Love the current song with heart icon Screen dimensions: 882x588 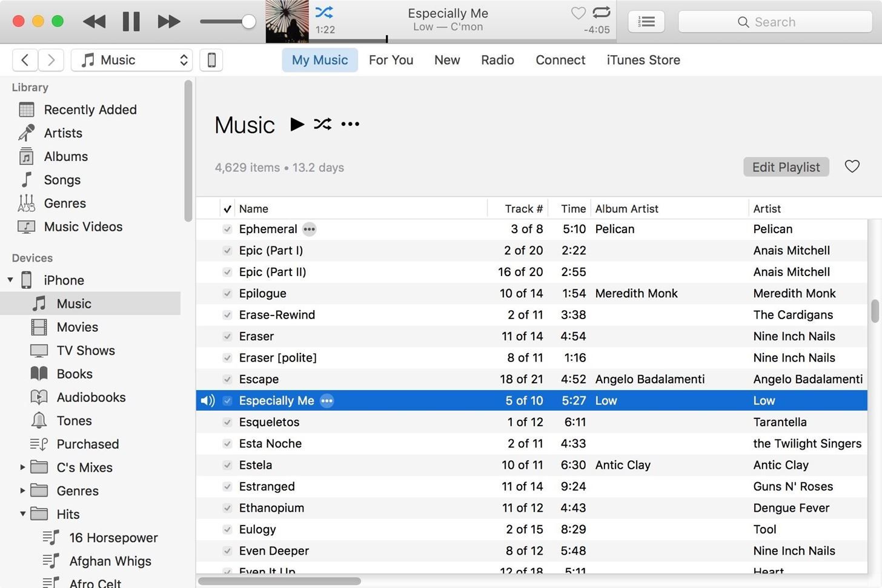(x=578, y=13)
